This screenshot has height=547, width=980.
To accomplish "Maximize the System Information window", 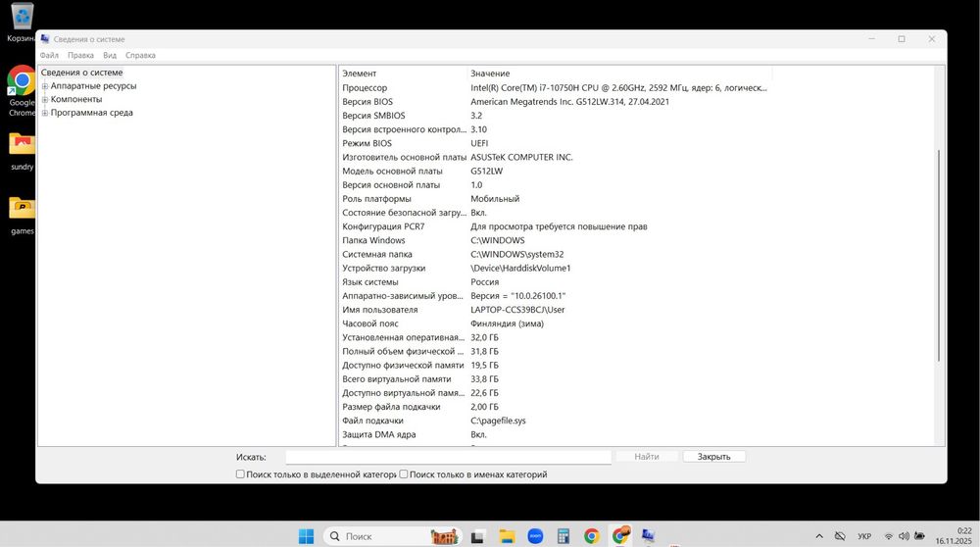I will point(902,39).
